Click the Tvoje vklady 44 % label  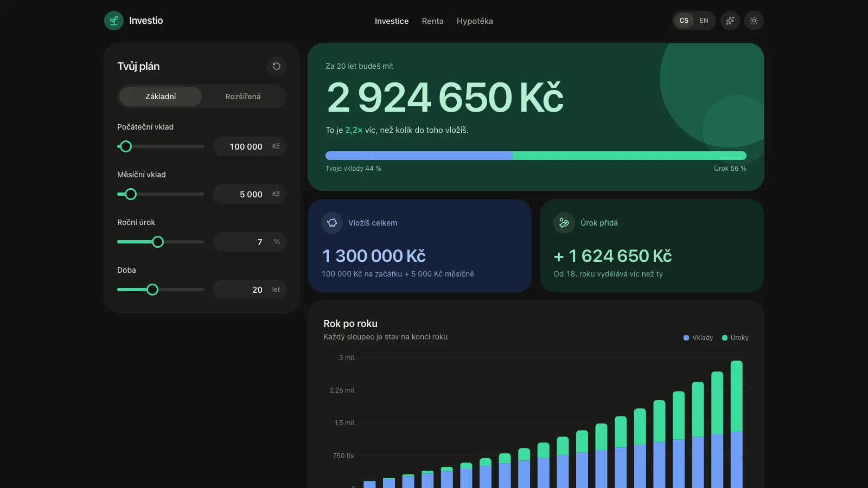pos(353,169)
